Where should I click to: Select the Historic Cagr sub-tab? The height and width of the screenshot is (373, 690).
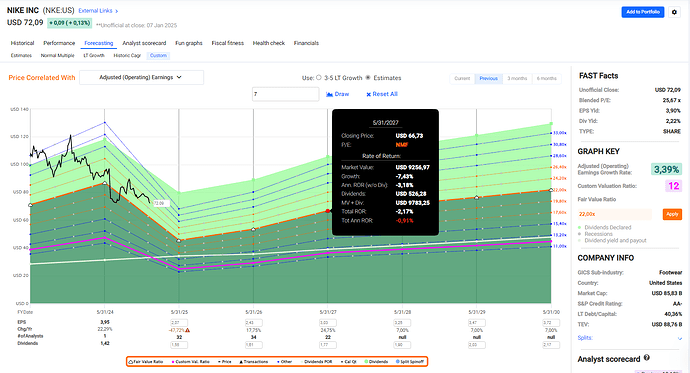[127, 55]
